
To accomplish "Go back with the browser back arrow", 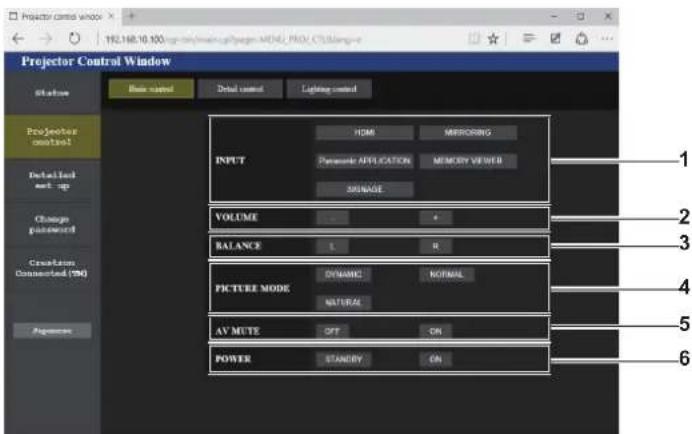I will 18,39.
